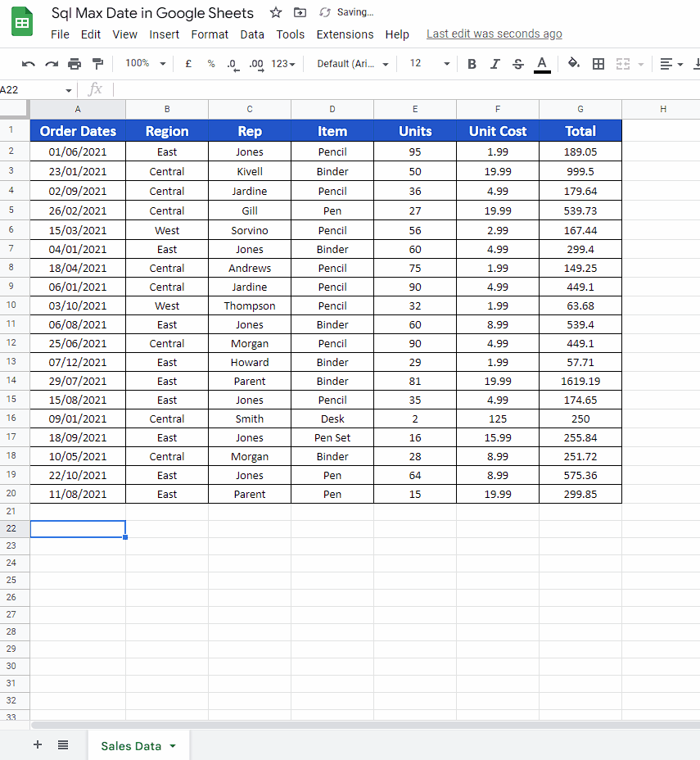Open the zoom level dropdown
Viewport: 700px width, 760px height.
tap(144, 63)
